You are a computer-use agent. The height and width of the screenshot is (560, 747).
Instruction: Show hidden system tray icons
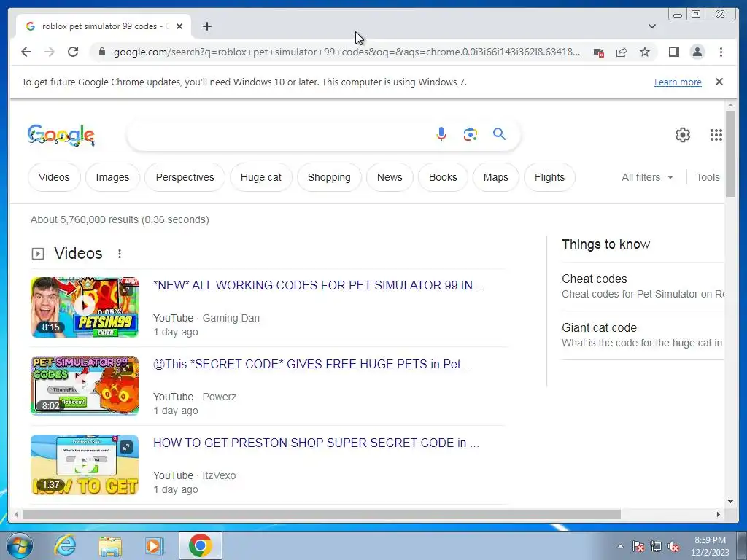(x=620, y=547)
